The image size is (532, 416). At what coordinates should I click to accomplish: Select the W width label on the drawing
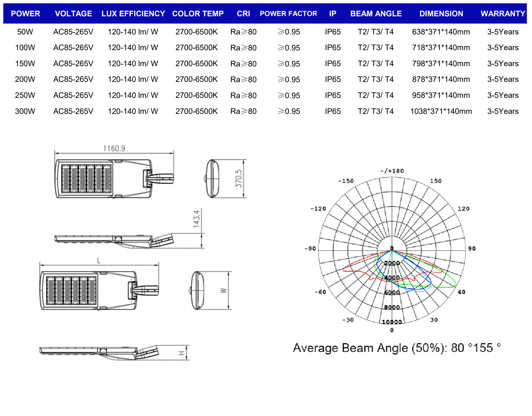pyautogui.click(x=223, y=291)
